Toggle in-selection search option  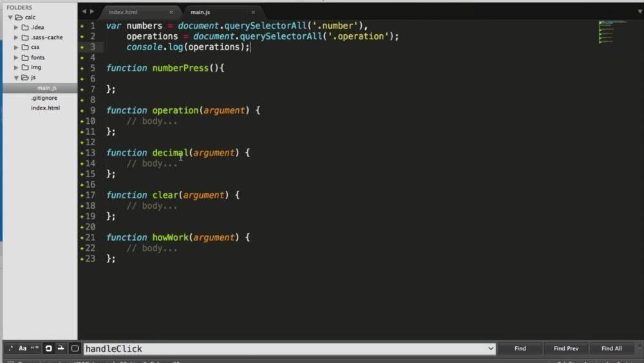click(61, 349)
